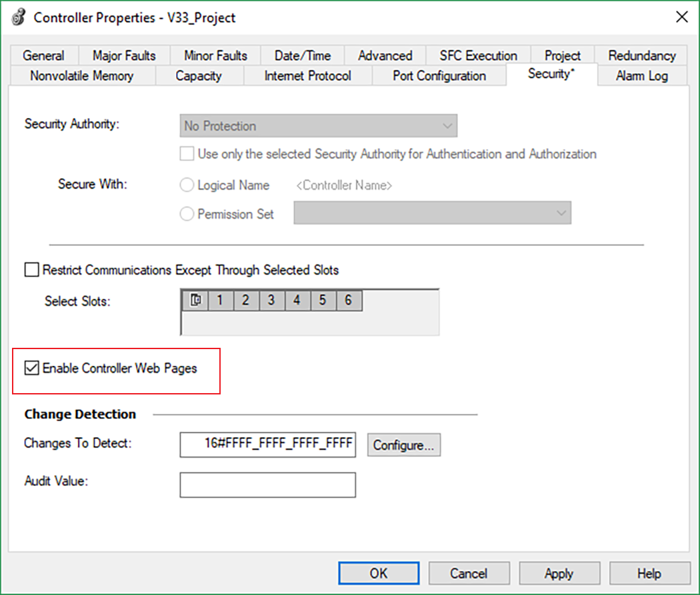
Task: Confirm settings with the OK button
Action: click(x=378, y=573)
